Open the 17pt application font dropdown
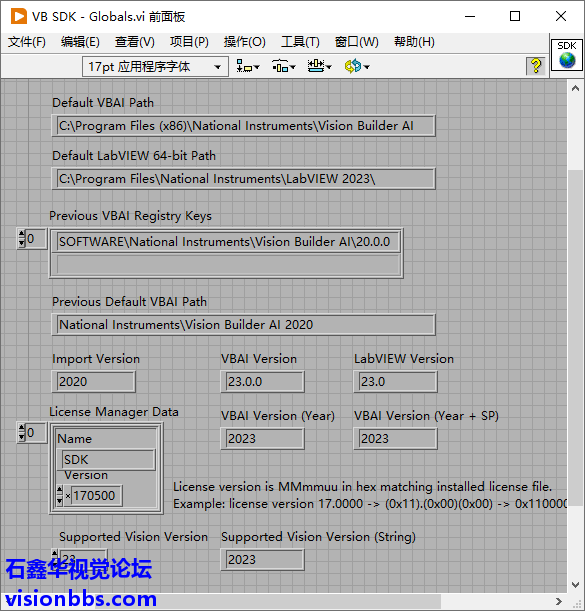The width and height of the screenshot is (585, 611). pos(155,67)
